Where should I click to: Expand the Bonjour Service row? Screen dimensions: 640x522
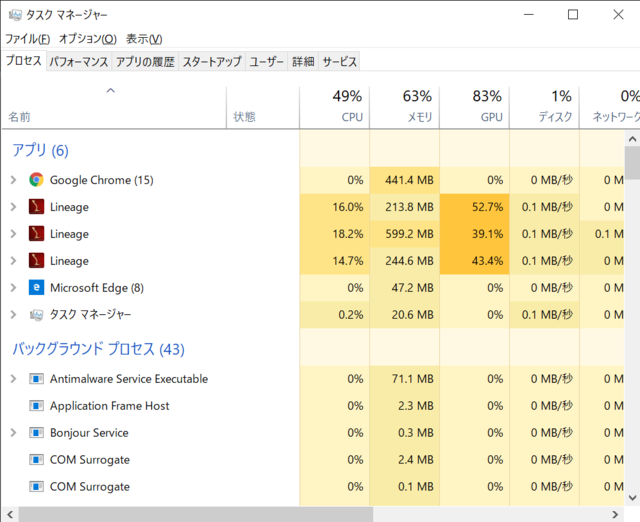13,433
